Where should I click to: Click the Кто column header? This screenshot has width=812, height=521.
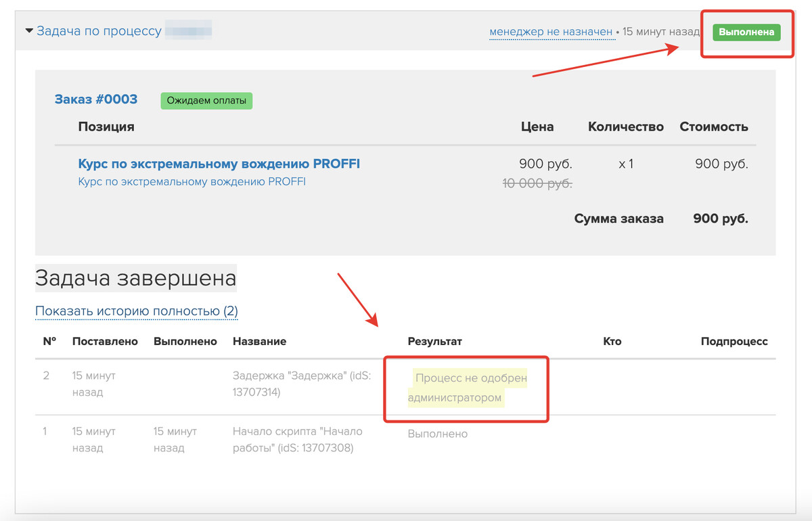[611, 342]
